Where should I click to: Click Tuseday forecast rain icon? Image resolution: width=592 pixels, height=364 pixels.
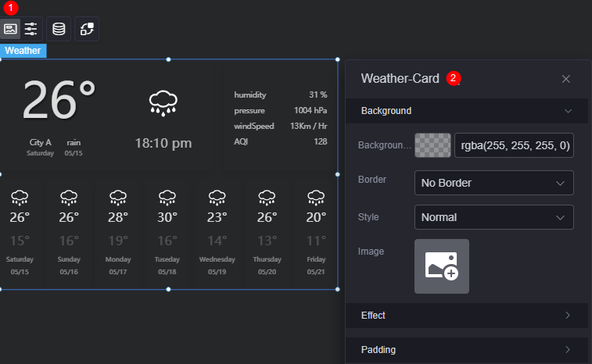[x=167, y=198]
